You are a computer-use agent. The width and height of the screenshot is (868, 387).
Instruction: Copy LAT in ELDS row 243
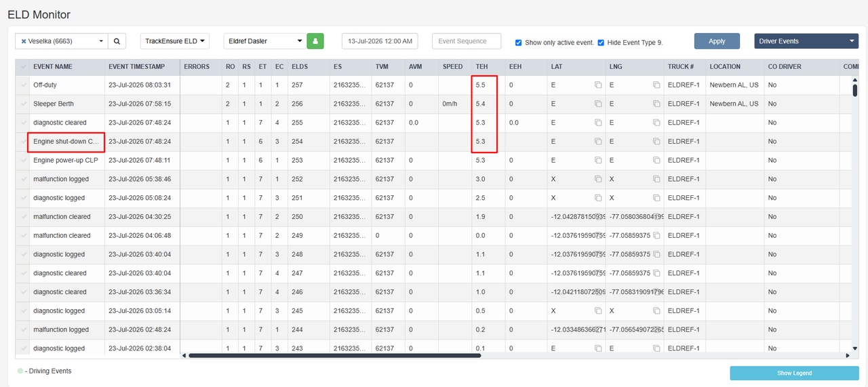click(598, 348)
